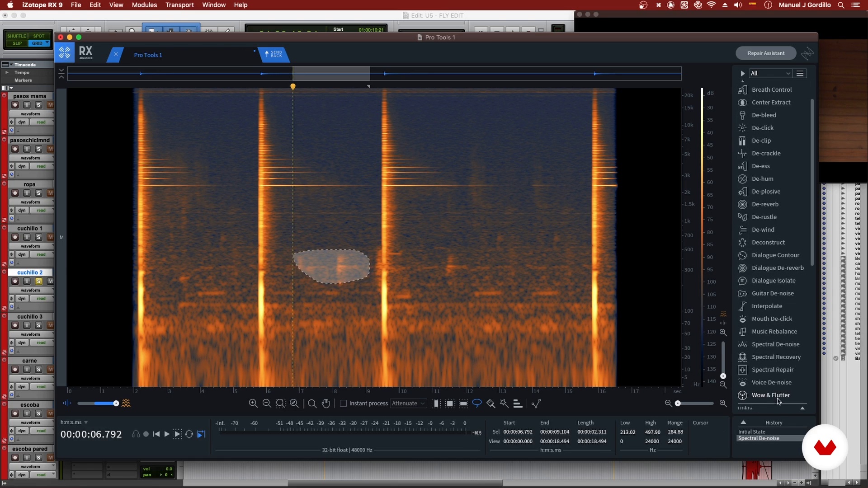Screen dimensions: 868x488
Task: Click the Repair Assistant button
Action: (x=766, y=53)
